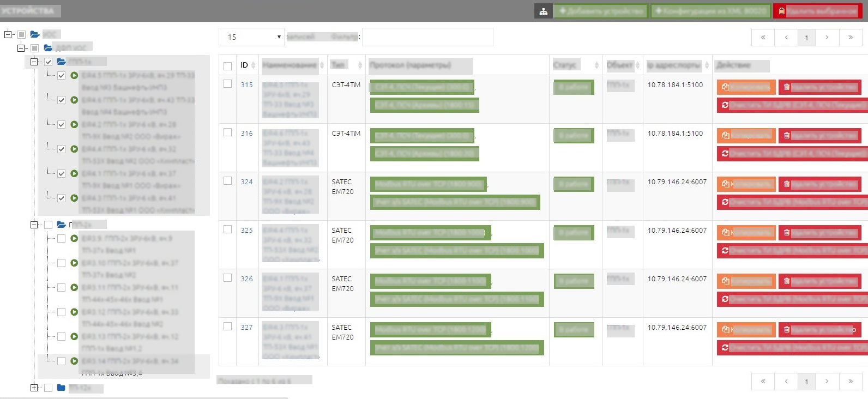This screenshot has width=868, height=399.
Task: Open device ID 326 link
Action: tap(246, 279)
